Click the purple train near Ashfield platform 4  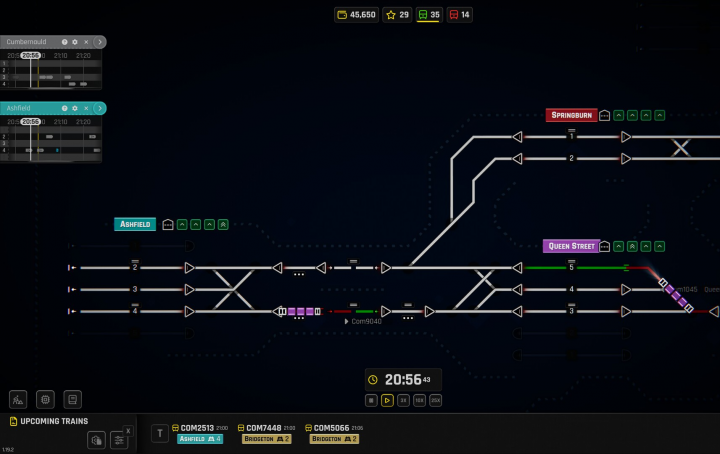(x=298, y=312)
